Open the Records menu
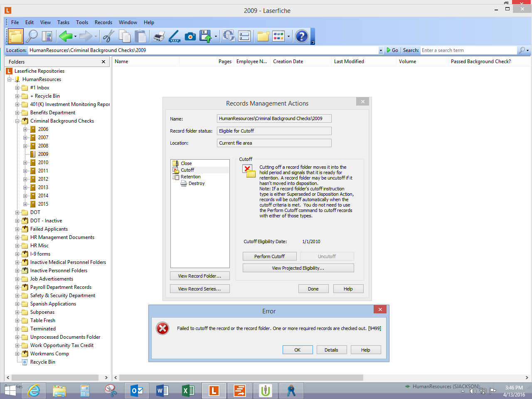The height and width of the screenshot is (399, 532). [x=103, y=22]
